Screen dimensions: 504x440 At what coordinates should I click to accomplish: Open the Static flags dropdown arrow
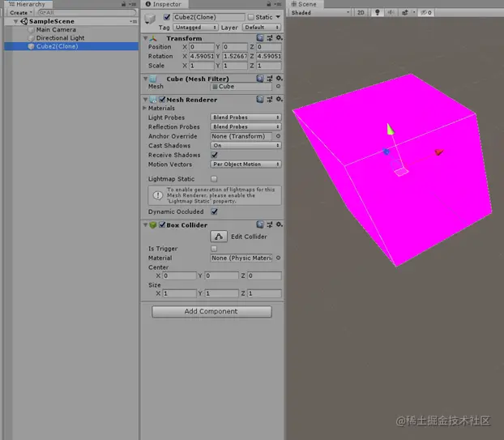[x=278, y=17]
